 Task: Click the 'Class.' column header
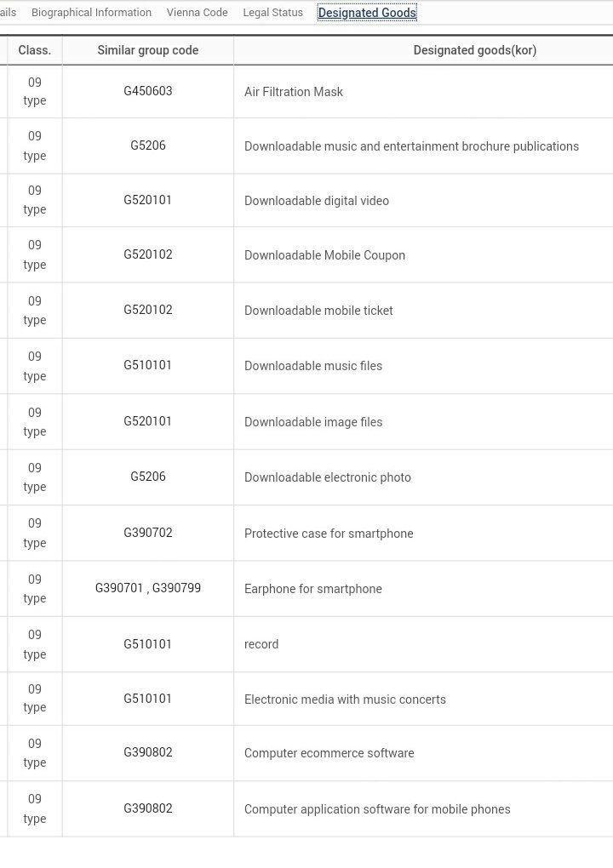click(34, 50)
